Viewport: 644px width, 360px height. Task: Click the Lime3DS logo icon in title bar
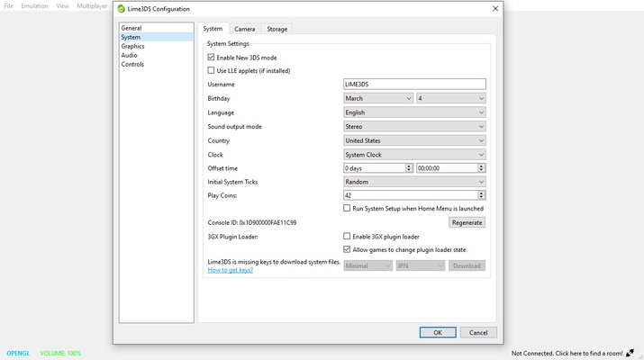tap(121, 9)
